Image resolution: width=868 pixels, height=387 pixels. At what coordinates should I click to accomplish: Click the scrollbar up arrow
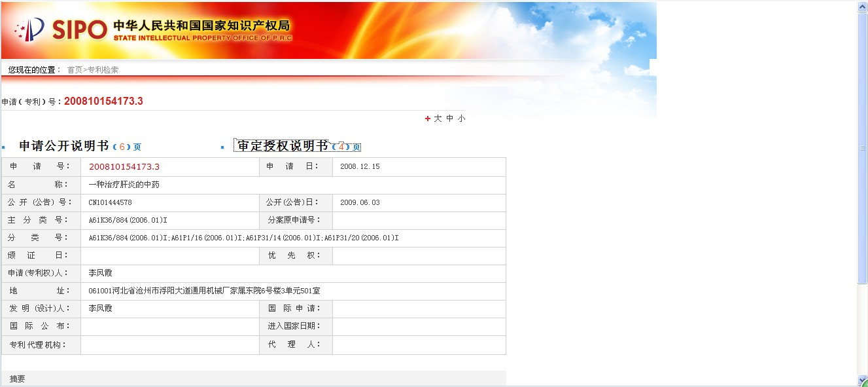pos(863,6)
